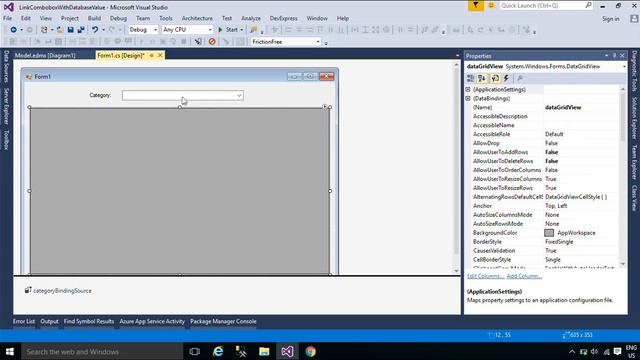Screen dimensions: 640x360
Task: Open the Output tab
Action: [49, 321]
